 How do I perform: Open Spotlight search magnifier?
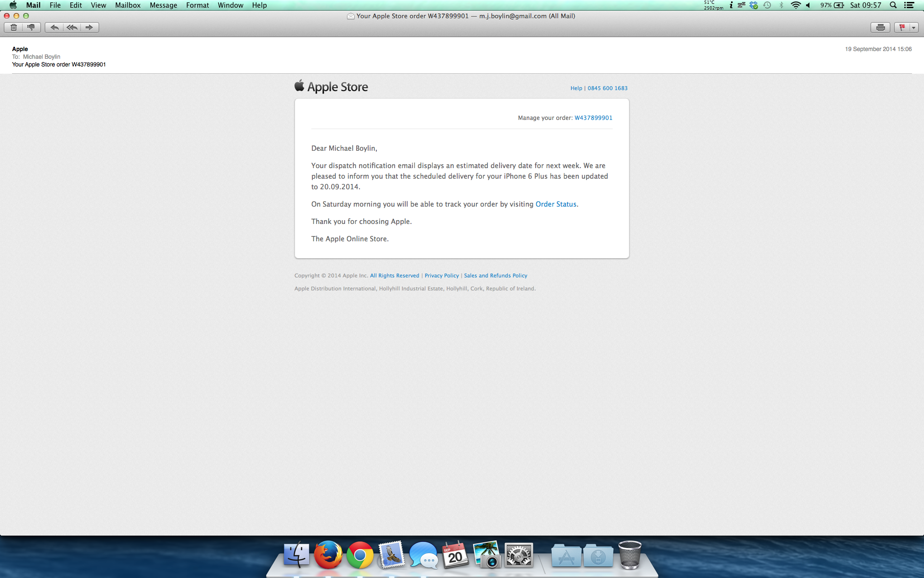893,5
